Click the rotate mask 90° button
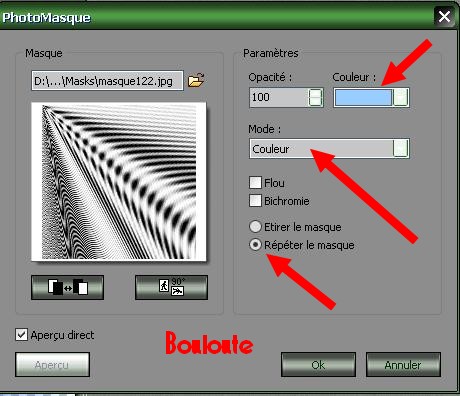Image resolution: width=460 pixels, height=396 pixels. pyautogui.click(x=171, y=287)
